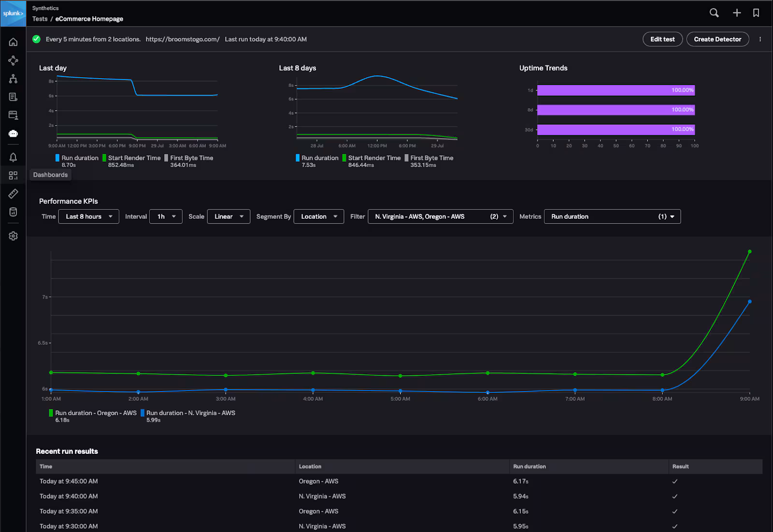The image size is (773, 532).
Task: Open the Home icon in sidebar
Action: tap(13, 42)
